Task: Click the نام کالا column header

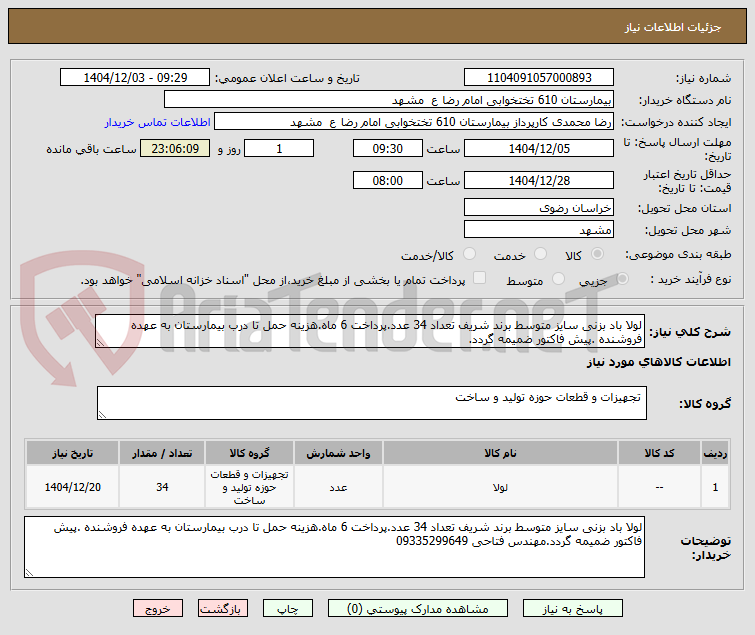Action: 500,453
